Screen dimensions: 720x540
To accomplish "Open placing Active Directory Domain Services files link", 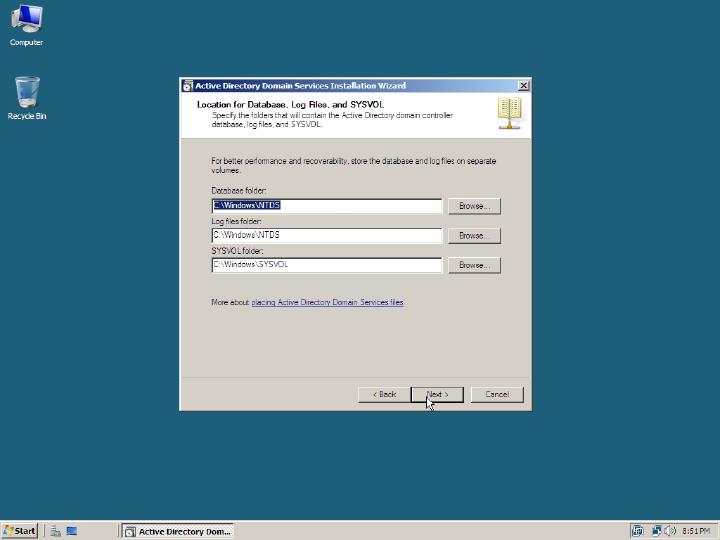I will (x=327, y=303).
